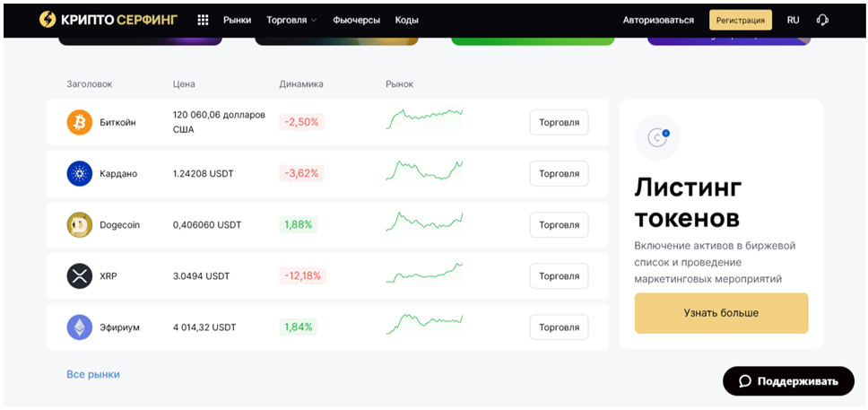The image size is (868, 410).
Task: Click the Листинг токенов heading
Action: pyautogui.click(x=688, y=204)
